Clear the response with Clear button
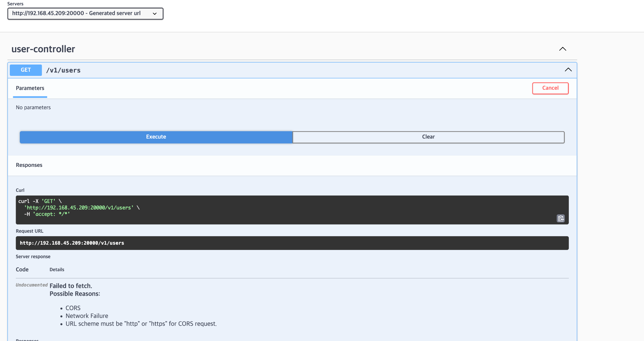This screenshot has width=644, height=341. tap(428, 137)
